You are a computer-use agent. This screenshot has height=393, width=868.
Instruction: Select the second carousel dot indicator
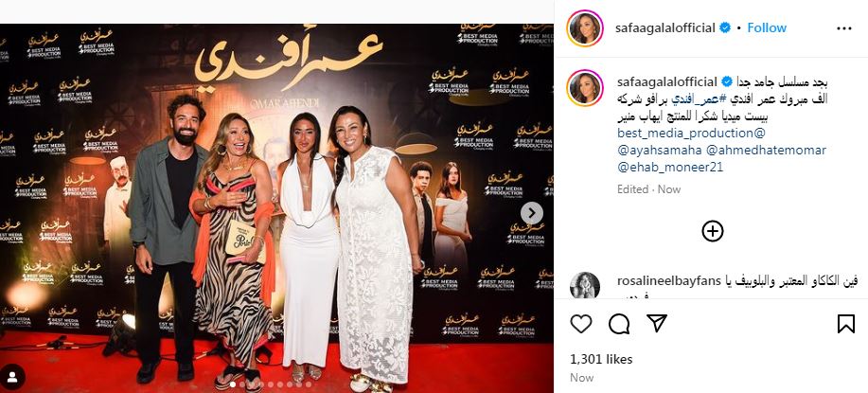[x=242, y=384]
